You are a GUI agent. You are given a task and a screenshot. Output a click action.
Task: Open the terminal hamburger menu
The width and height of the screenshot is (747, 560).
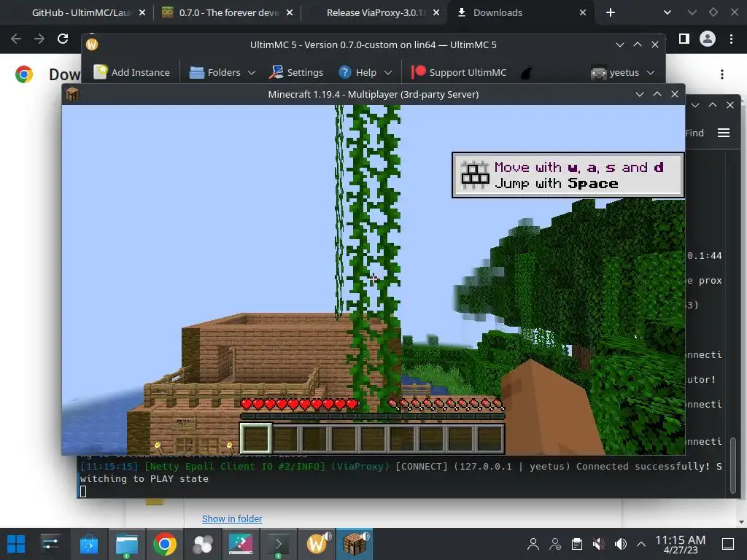(723, 133)
